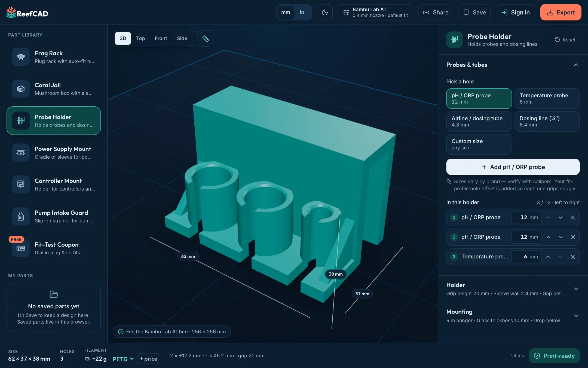Select the Coral Jail part icon
Image resolution: width=588 pixels, height=368 pixels.
(x=21, y=89)
